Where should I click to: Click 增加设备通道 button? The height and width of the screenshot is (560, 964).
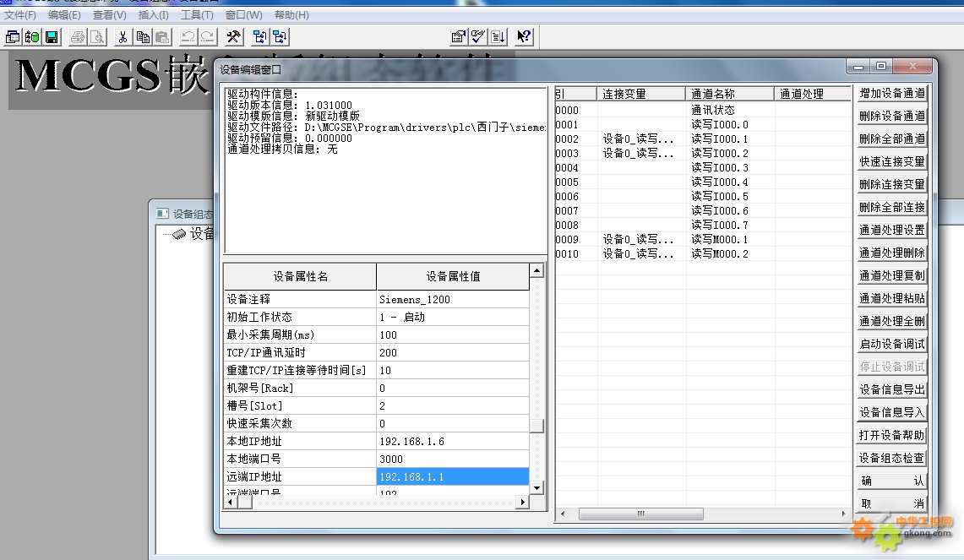891,94
